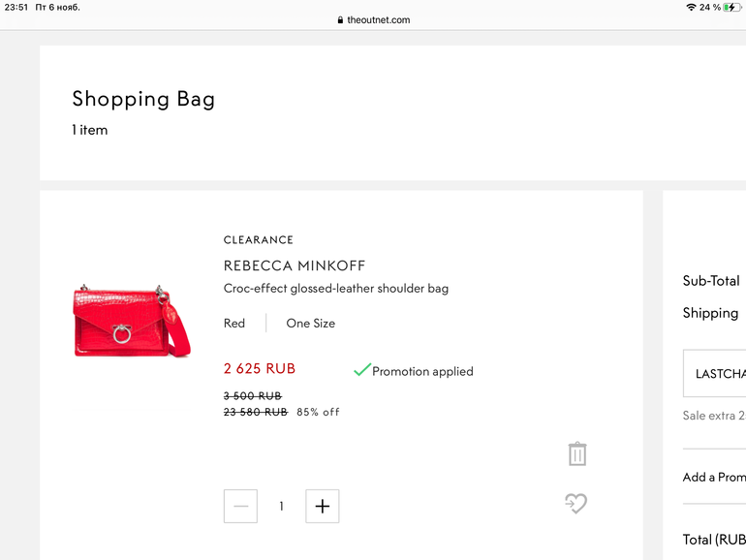Click the CLEARANCE label above the brand

coord(258,240)
